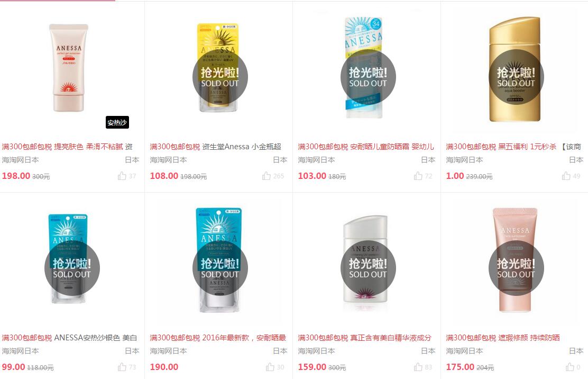Open the sold-out white ANESSA bottle thumbnail
This screenshot has height=379, width=588.
click(365, 259)
